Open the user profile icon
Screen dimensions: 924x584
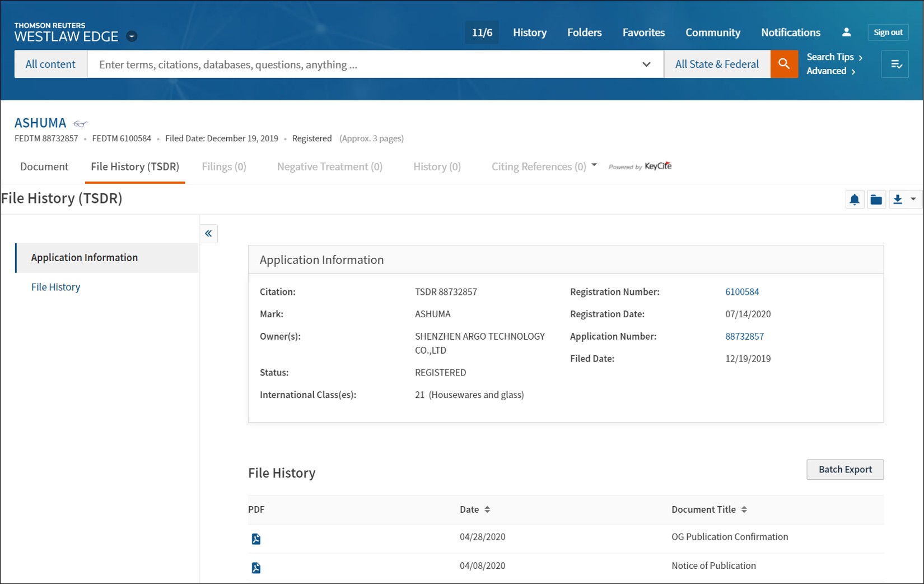click(846, 33)
